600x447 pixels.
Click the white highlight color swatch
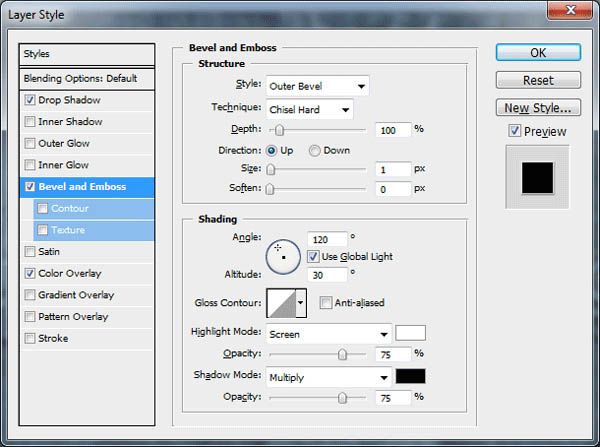click(x=410, y=333)
